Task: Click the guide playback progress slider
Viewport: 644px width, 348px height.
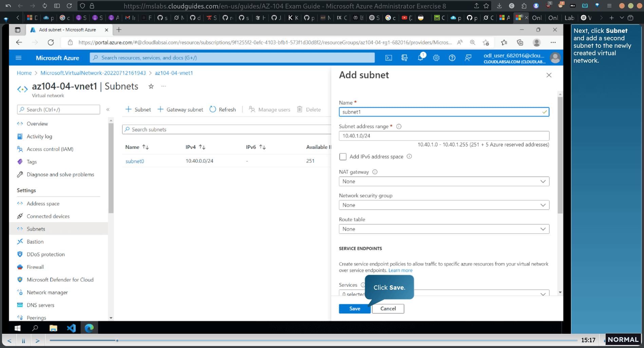Action: tap(314, 341)
